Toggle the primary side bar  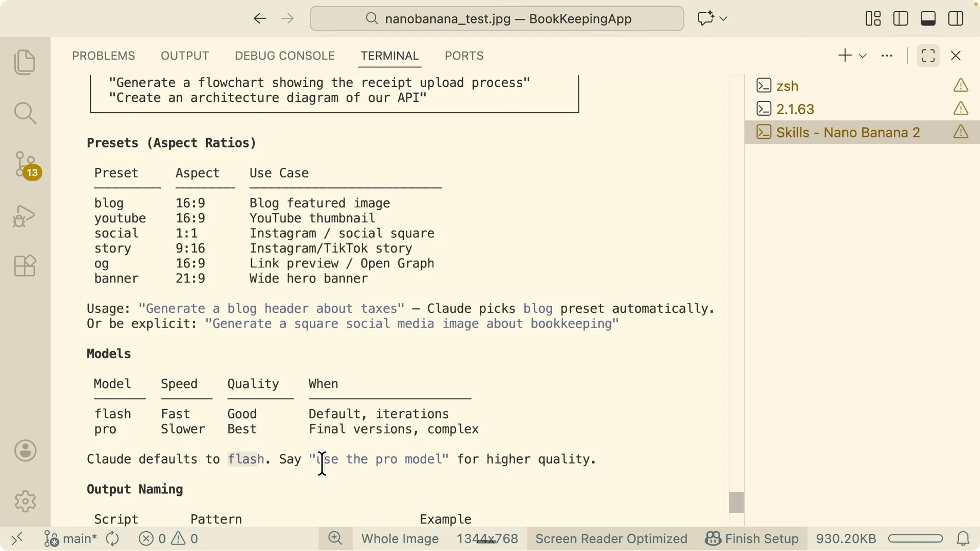click(x=901, y=19)
